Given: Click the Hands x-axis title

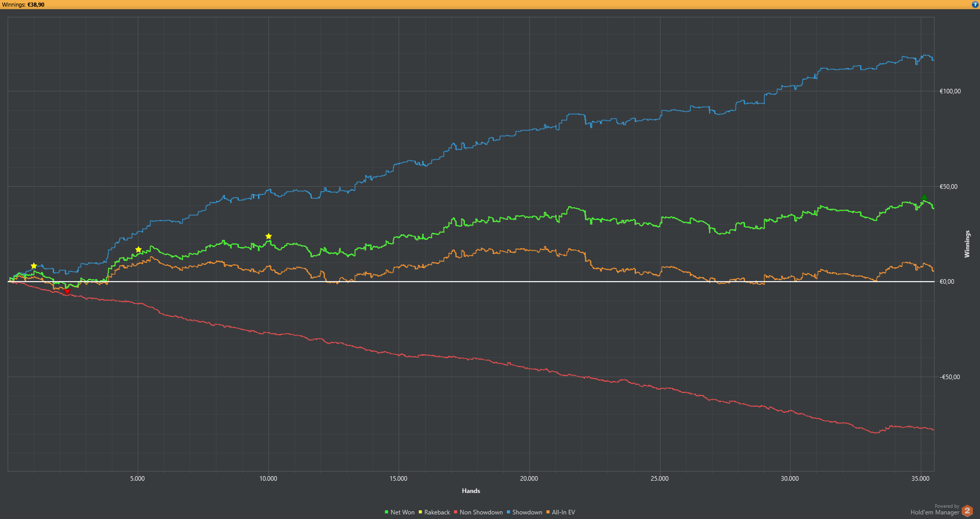Looking at the screenshot, I should [471, 491].
